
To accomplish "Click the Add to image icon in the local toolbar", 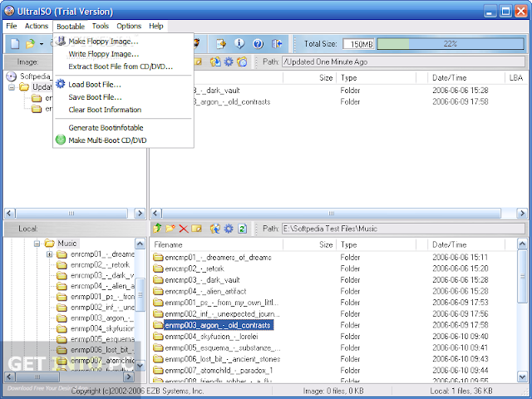I will 215,229.
